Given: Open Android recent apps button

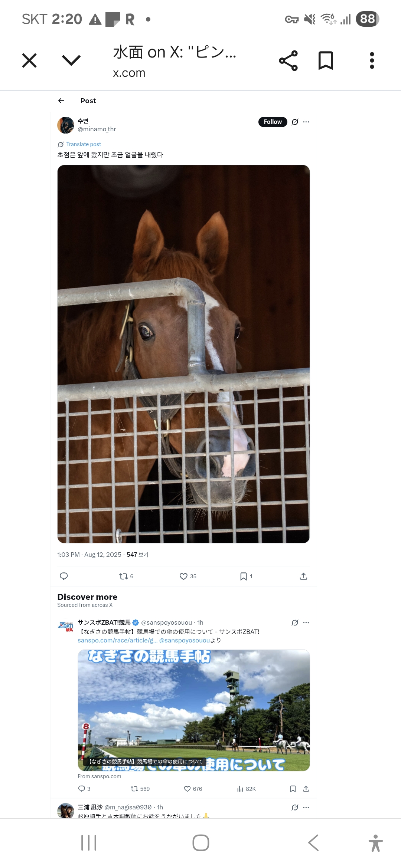Looking at the screenshot, I should 89,843.
